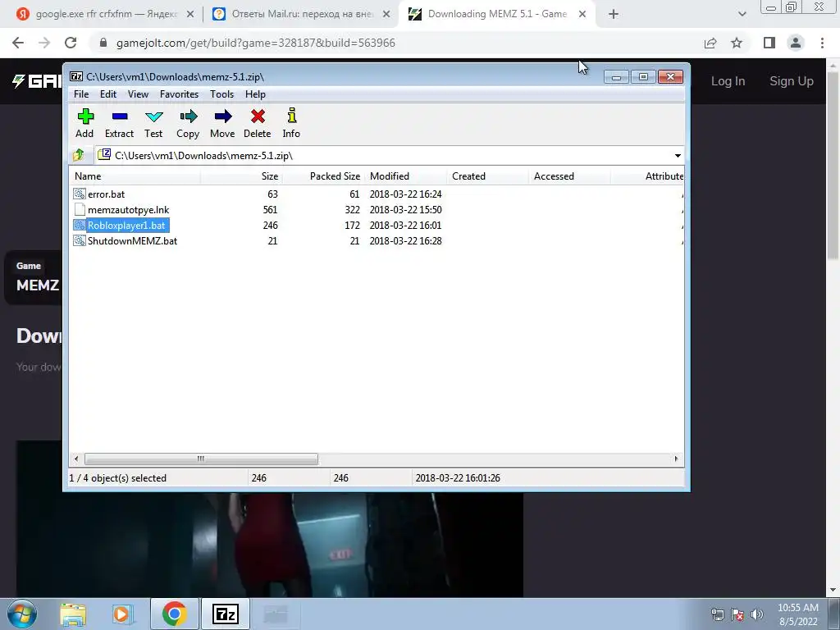Open the media player taskbar icon
This screenshot has height=630, width=840.
tap(122, 614)
